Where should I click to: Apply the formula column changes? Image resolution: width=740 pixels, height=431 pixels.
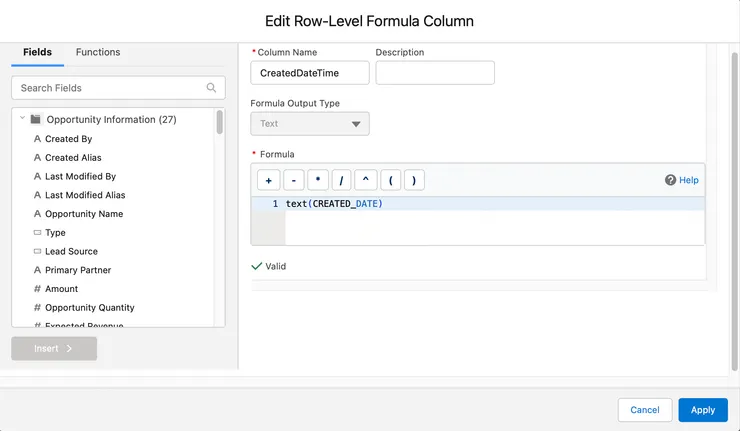coord(703,410)
